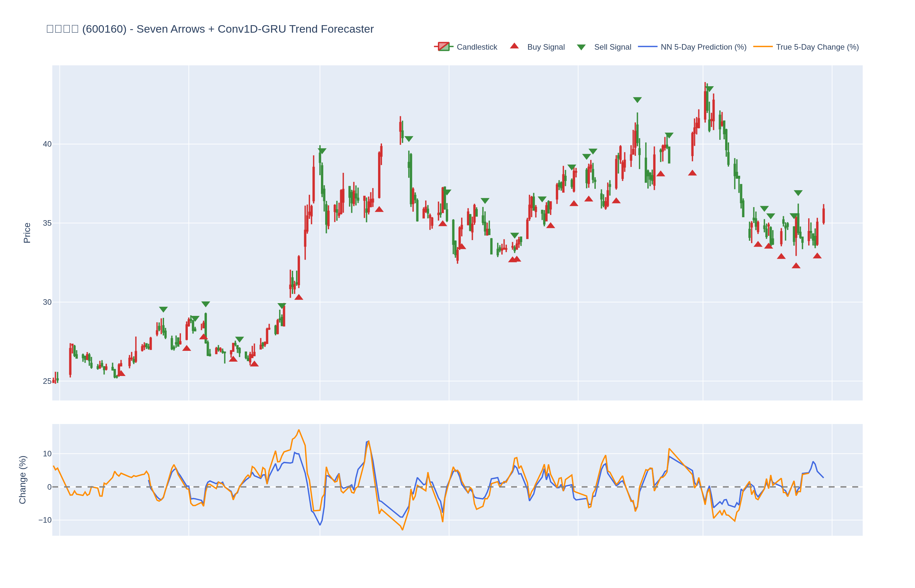Click the Candlestick legend icon
The image size is (915, 588).
[x=443, y=47]
